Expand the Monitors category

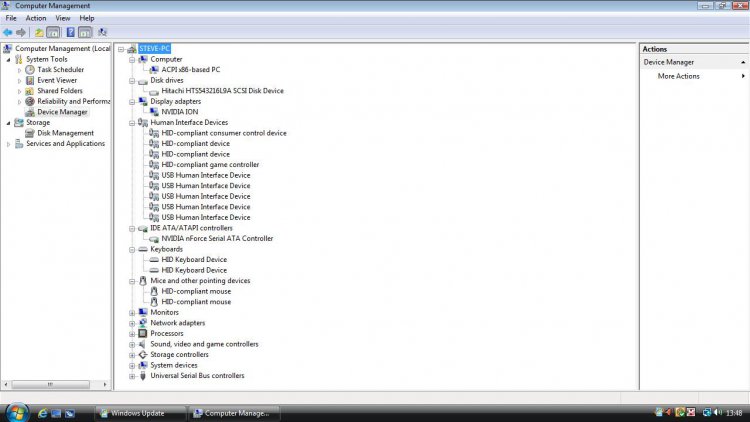point(132,312)
